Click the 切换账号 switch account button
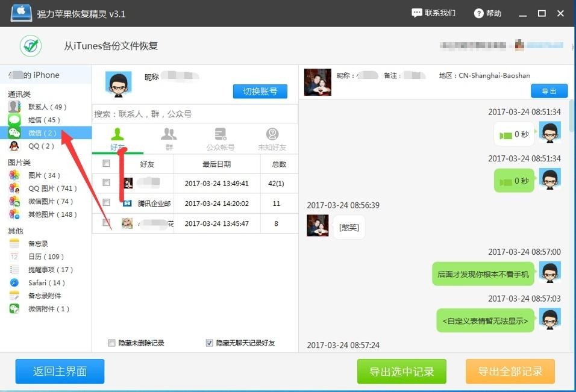This screenshot has height=392, width=576. click(260, 92)
